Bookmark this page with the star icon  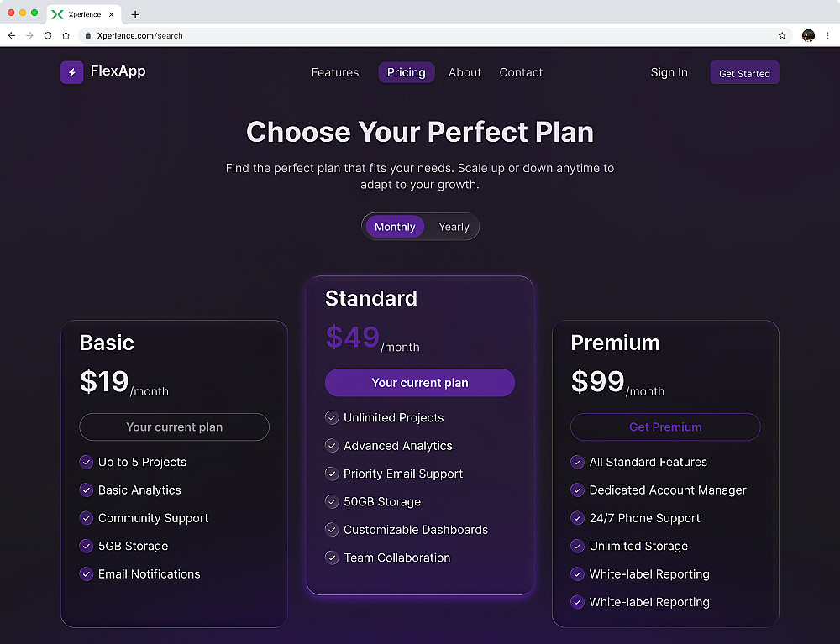(782, 36)
